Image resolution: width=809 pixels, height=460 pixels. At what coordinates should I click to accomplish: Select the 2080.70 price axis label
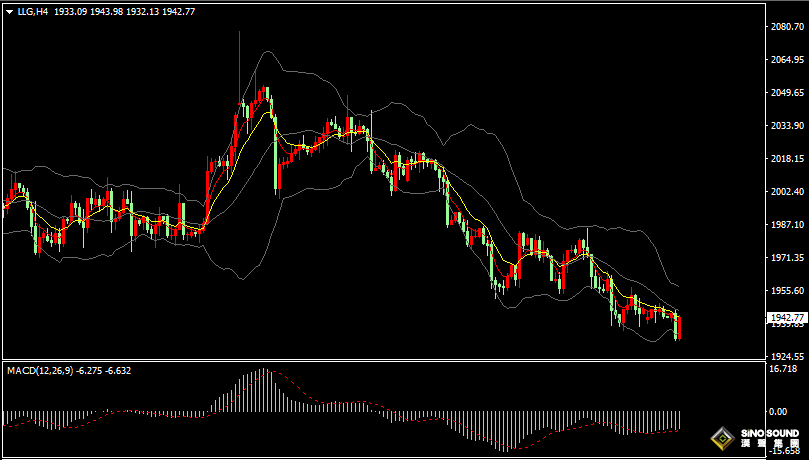point(784,27)
